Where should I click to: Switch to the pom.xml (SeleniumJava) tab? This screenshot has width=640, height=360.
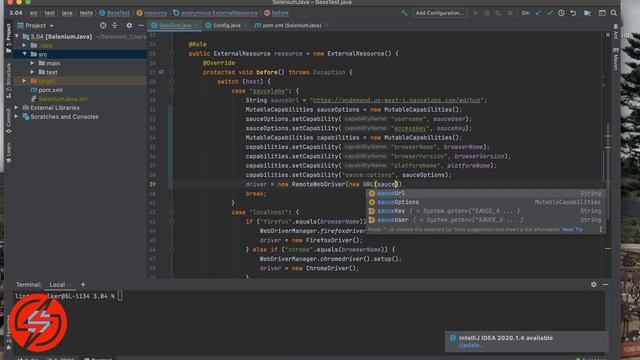pyautogui.click(x=291, y=25)
